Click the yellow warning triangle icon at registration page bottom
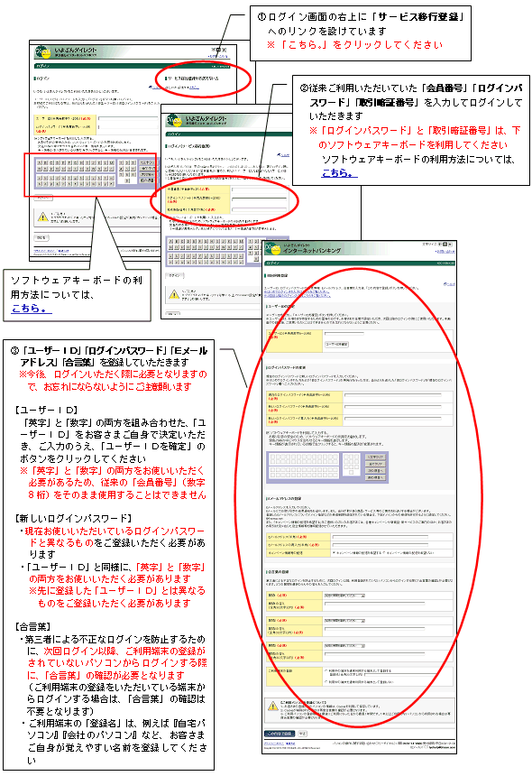 coord(272,707)
